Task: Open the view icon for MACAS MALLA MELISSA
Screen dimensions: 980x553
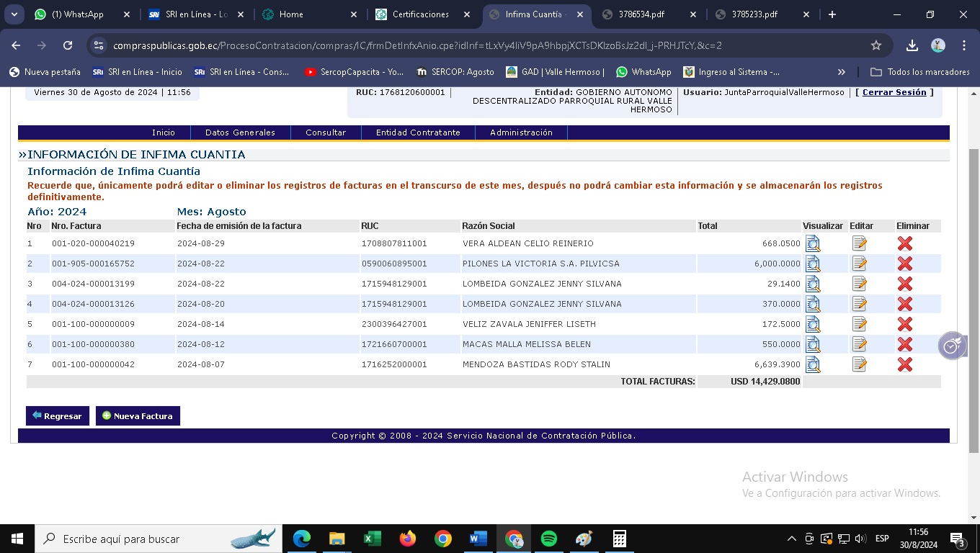Action: 813,344
